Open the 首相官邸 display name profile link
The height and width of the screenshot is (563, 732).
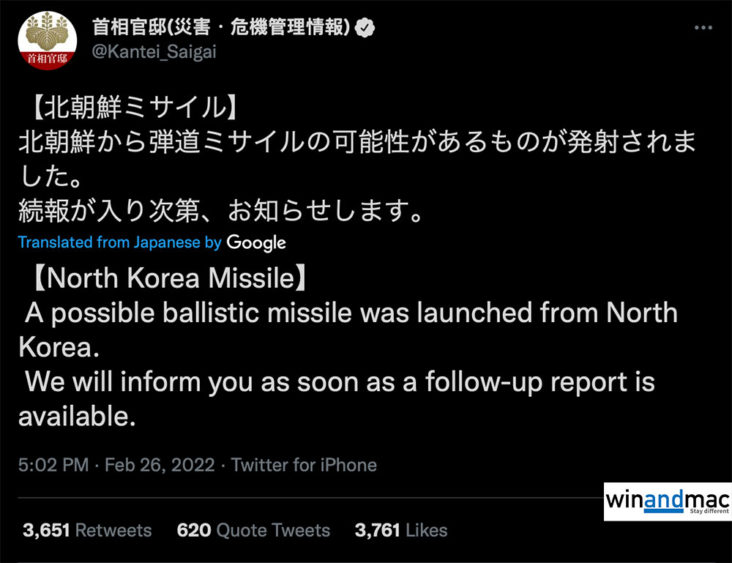coord(219,28)
